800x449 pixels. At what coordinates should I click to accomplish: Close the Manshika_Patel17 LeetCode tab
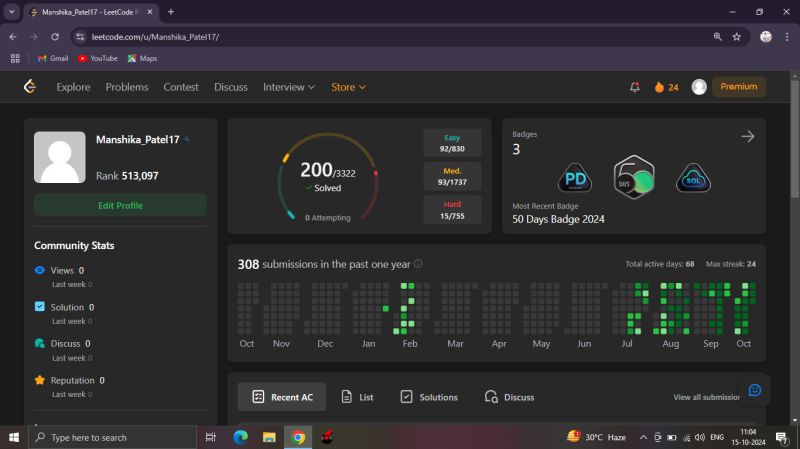(149, 12)
